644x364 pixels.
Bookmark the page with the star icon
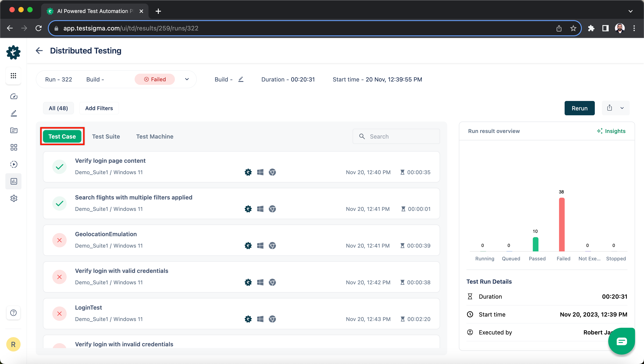point(573,28)
